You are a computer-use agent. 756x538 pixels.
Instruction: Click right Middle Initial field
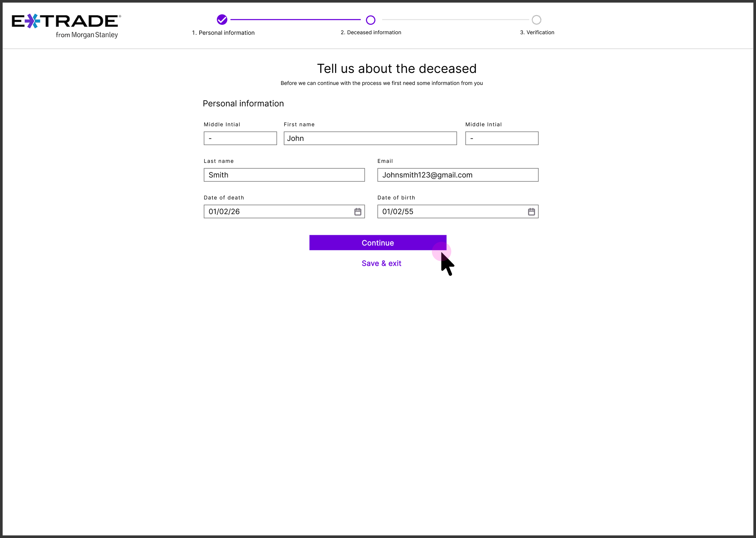click(x=501, y=138)
